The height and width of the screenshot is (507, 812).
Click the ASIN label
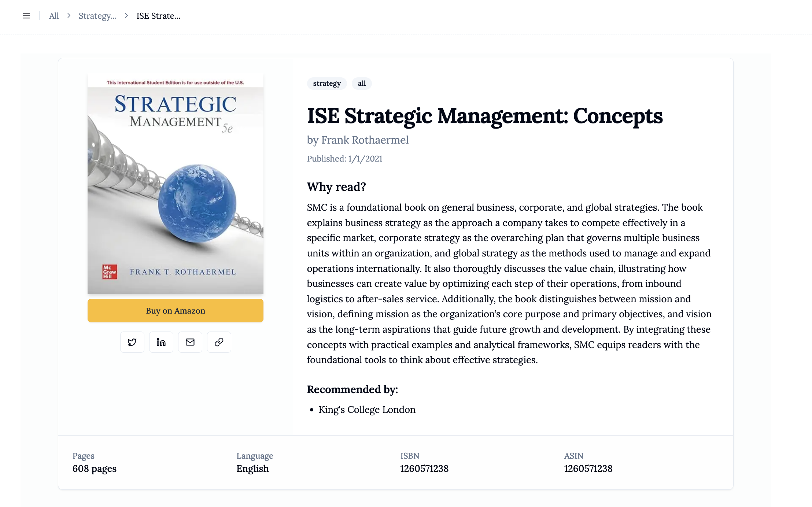pyautogui.click(x=573, y=456)
